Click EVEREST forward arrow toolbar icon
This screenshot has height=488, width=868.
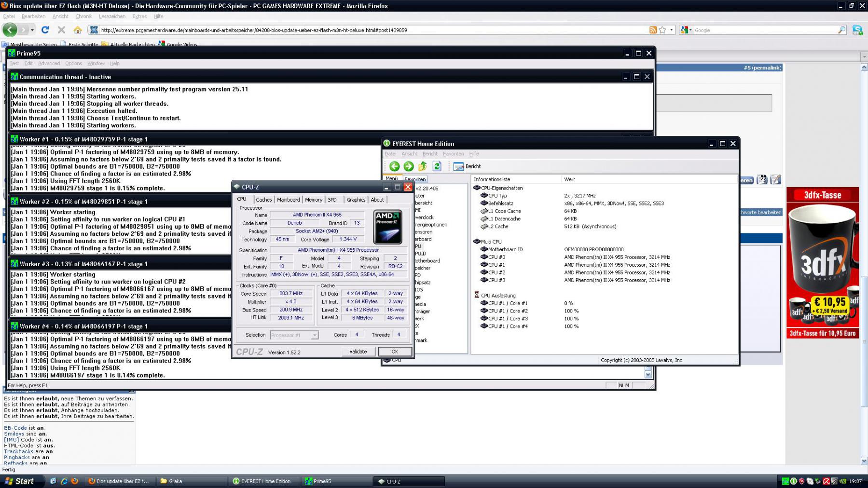click(408, 166)
